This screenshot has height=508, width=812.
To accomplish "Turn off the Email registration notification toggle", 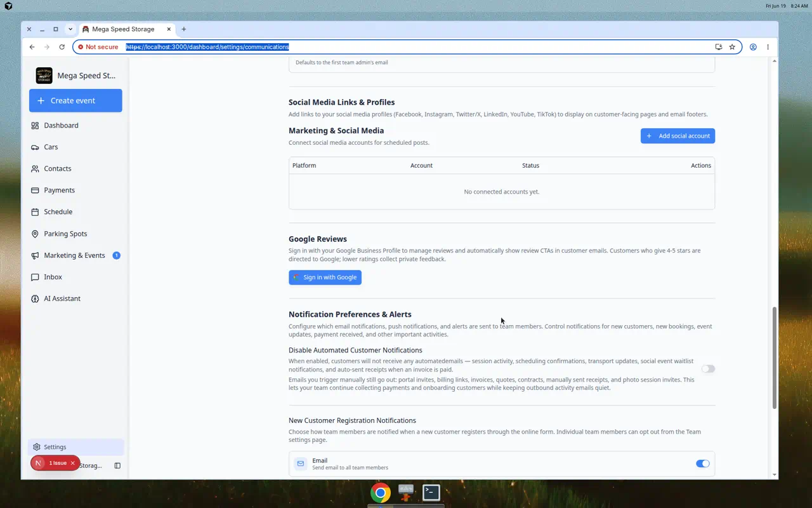I will (x=702, y=464).
